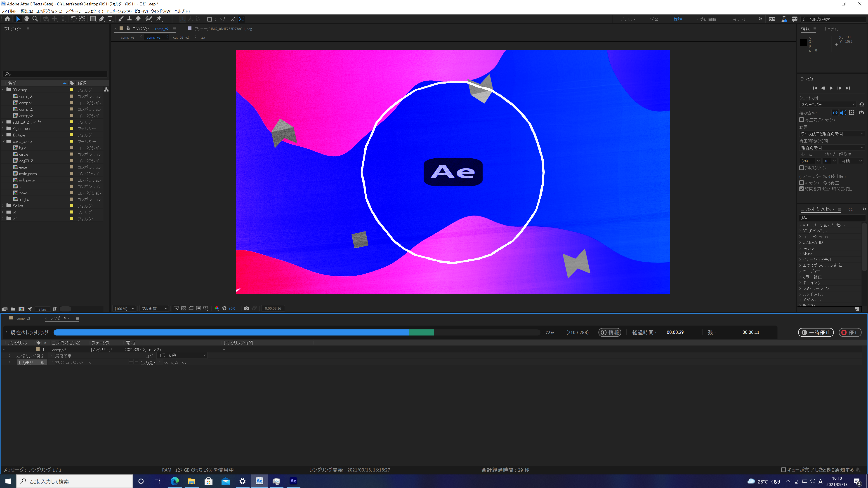The width and height of the screenshot is (868, 488).
Task: Reset exposure using the aperture icon
Action: point(224,308)
